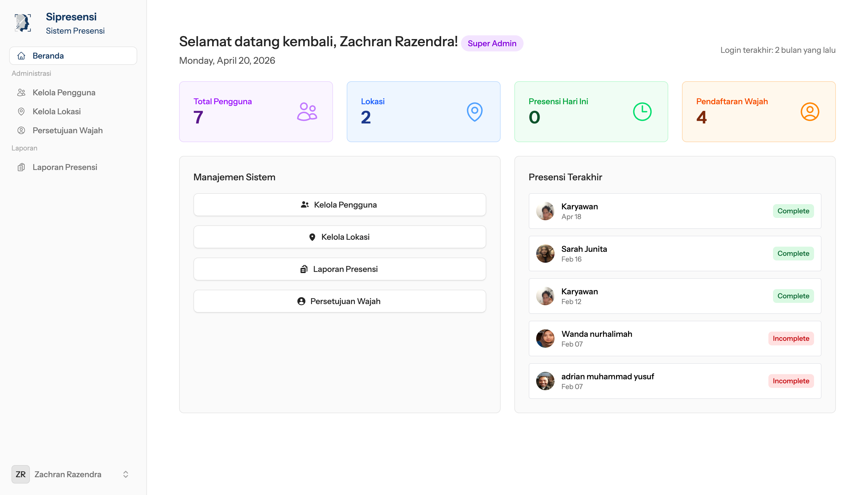Click Wanda nurhalimah's Incomplete status badge

pyautogui.click(x=790, y=338)
